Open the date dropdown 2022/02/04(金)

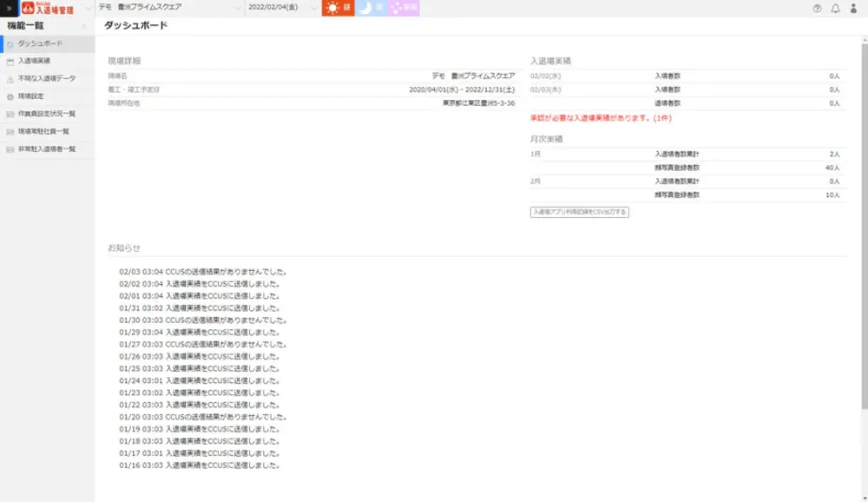pos(282,8)
